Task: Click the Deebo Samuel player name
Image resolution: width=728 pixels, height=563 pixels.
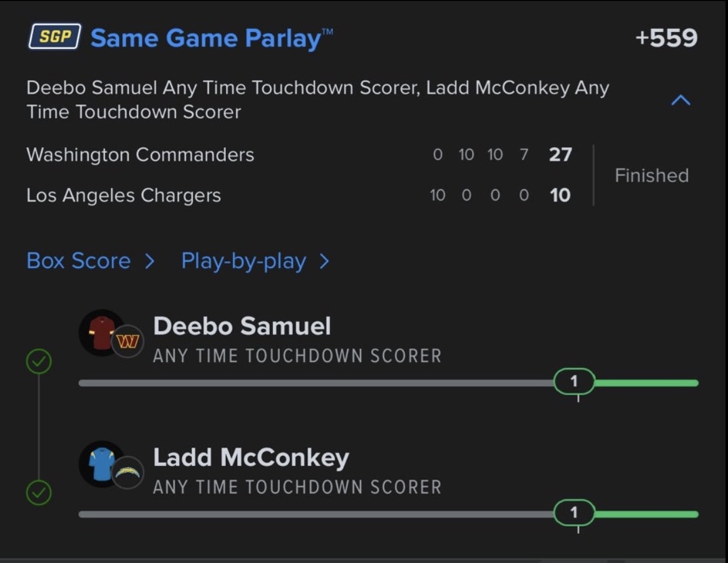Action: [242, 326]
